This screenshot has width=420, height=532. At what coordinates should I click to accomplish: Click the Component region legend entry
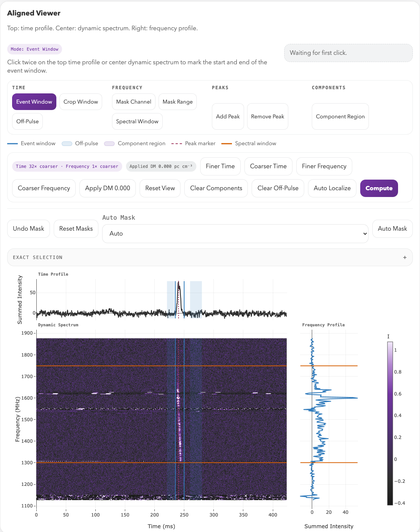tap(135, 144)
